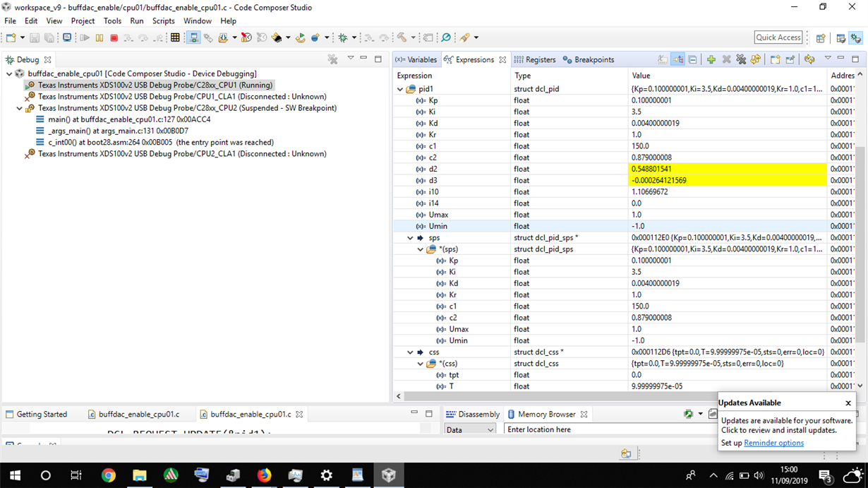
Task: Click the Collapse All icon in Expressions
Action: click(x=692, y=60)
